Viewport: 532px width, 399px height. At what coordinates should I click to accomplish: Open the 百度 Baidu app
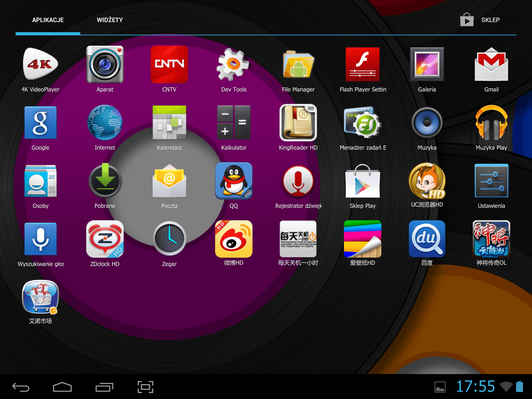[427, 239]
